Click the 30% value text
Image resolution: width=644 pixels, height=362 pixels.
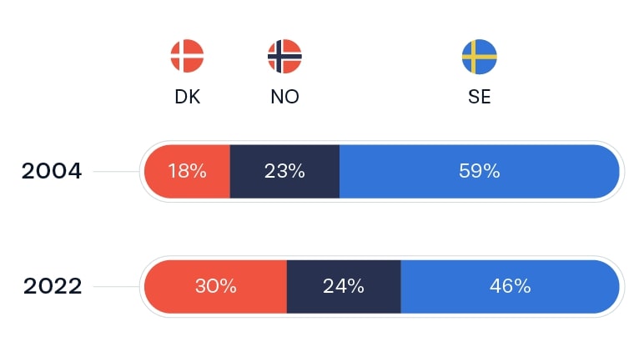click(216, 286)
